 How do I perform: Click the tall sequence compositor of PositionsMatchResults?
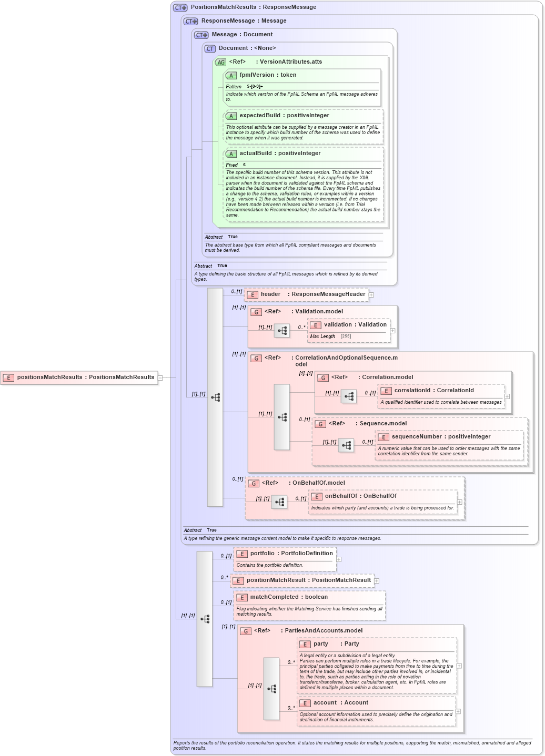[x=205, y=619]
